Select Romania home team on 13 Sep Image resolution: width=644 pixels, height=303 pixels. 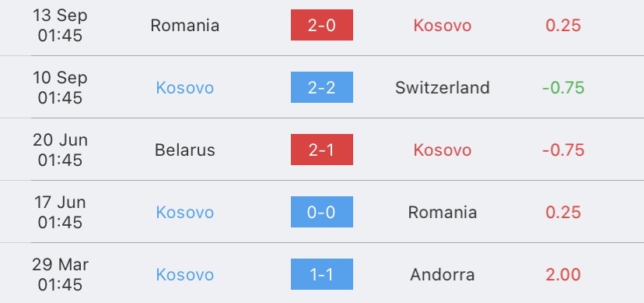coord(185,26)
